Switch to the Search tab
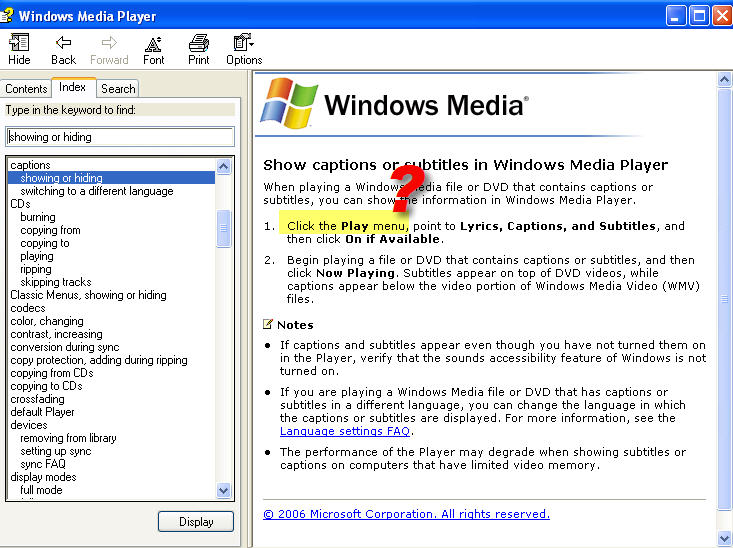This screenshot has height=548, width=733. 118,89
